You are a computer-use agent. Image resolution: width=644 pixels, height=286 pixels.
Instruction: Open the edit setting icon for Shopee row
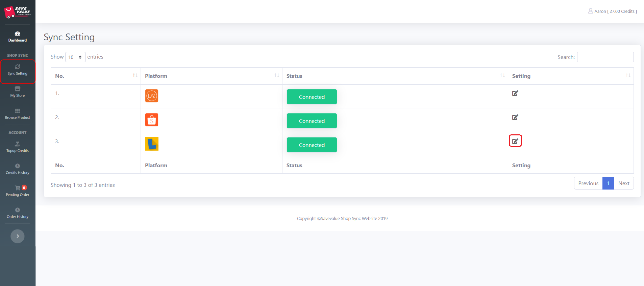click(515, 117)
